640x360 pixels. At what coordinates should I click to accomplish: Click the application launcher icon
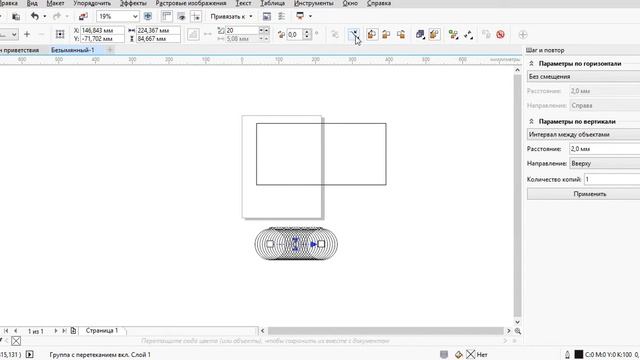[300, 16]
